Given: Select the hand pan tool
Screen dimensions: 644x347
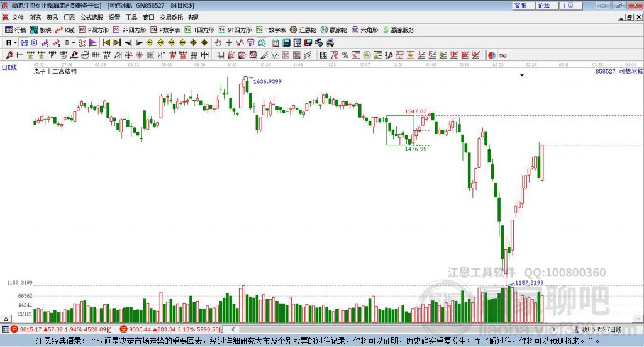Looking at the screenshot, I should pyautogui.click(x=218, y=43).
